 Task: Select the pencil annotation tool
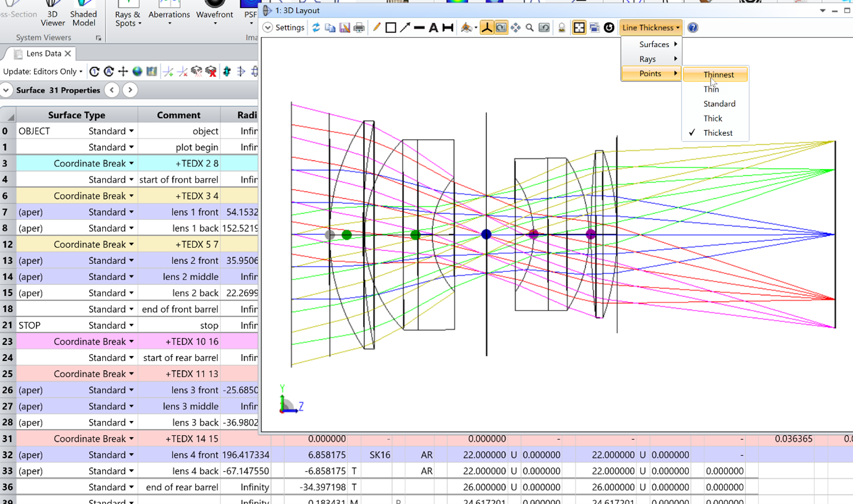376,28
